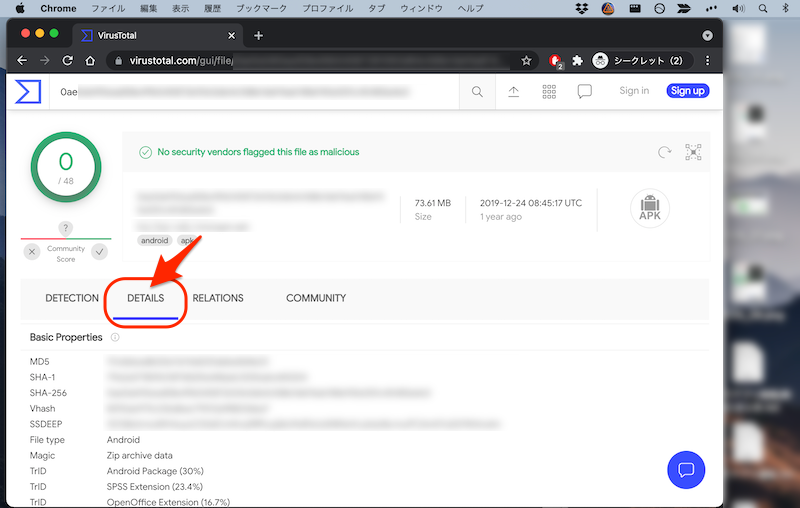
Task: Switch to the DETECTION tab
Action: pyautogui.click(x=72, y=298)
